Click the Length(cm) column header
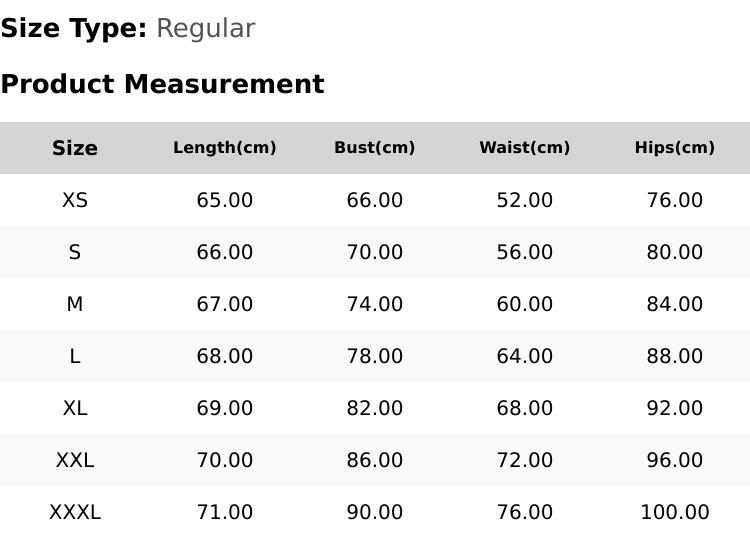Screen dimensions: 750x538 (x=225, y=148)
